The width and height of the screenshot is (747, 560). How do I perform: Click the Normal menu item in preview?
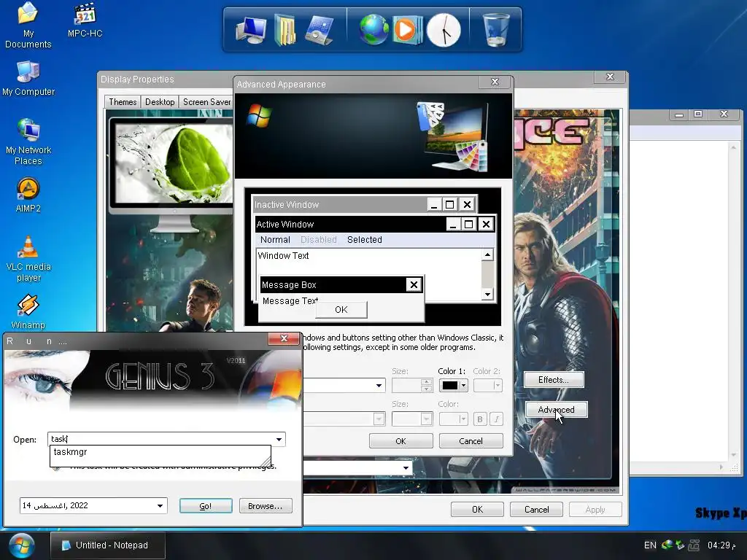[275, 239]
